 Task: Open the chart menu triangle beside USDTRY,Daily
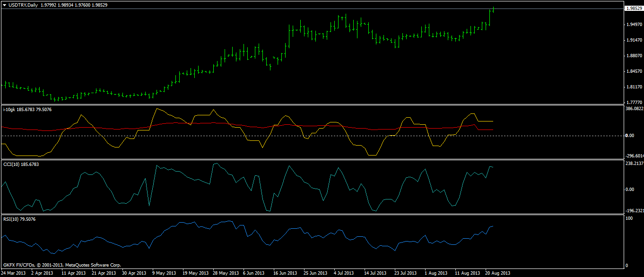4,5
